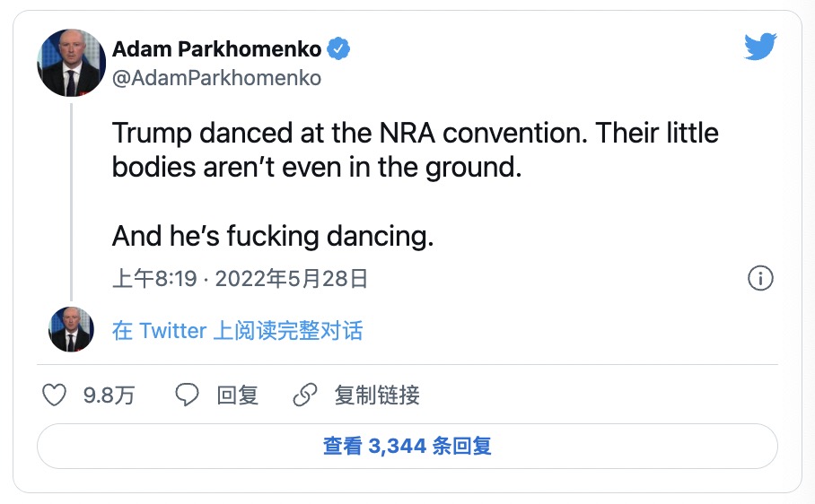Click the small avatar beside the conversation link
This screenshot has height=504, width=815.
pos(71,329)
